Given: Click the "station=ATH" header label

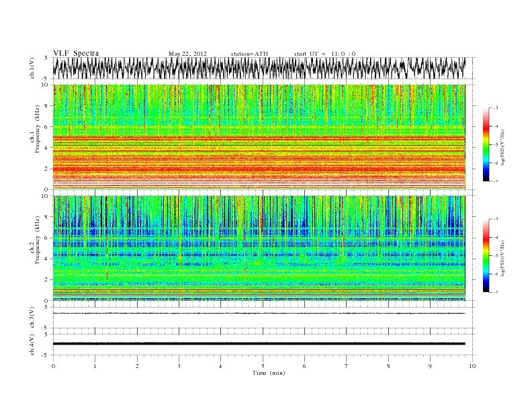Looking at the screenshot, I should (249, 54).
